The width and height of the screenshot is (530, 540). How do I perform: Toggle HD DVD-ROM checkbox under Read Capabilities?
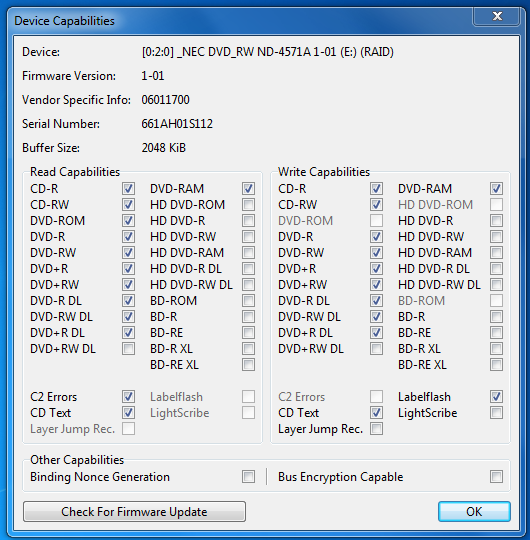click(248, 205)
